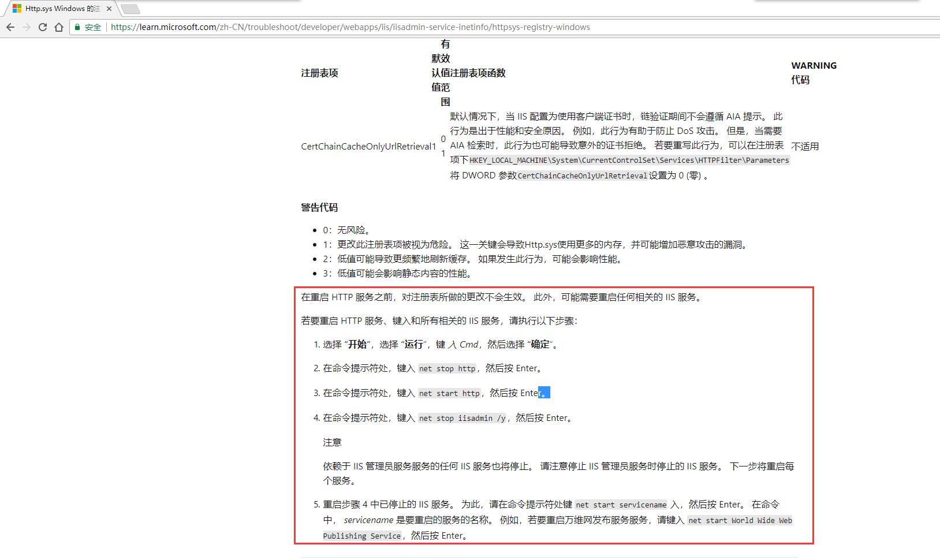Click the 不适用 table cell
The image size is (940, 560).
pos(805,146)
